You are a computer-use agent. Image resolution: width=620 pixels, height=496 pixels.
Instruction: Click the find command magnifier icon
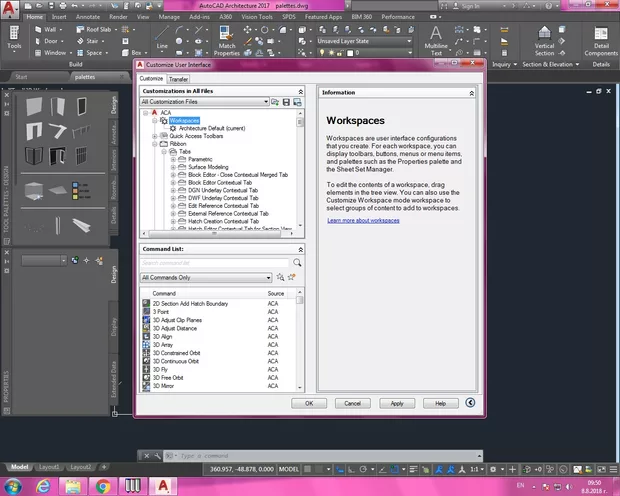[x=298, y=263]
